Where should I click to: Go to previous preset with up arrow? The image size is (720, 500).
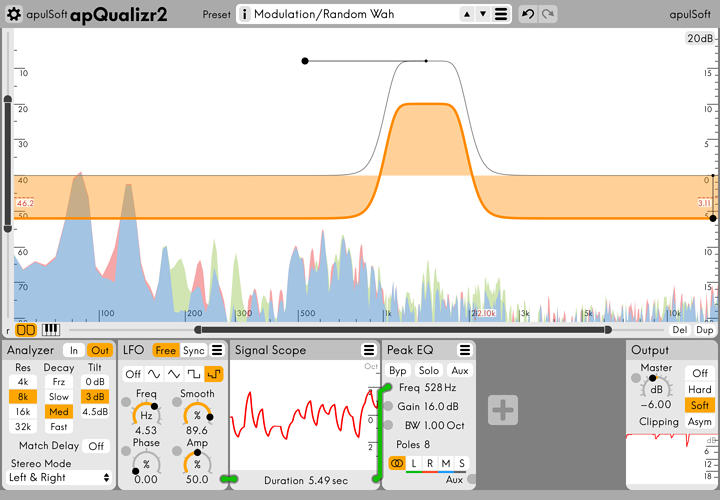tap(467, 14)
